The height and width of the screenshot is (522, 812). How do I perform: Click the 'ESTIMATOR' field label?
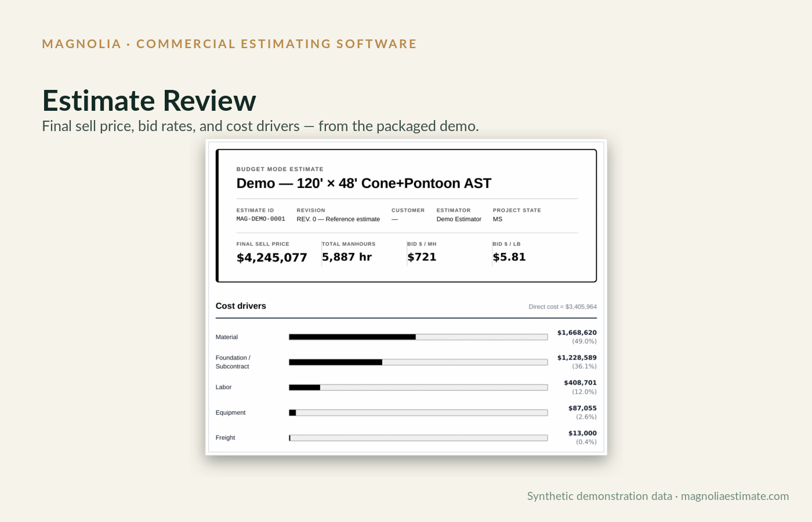[454, 211]
